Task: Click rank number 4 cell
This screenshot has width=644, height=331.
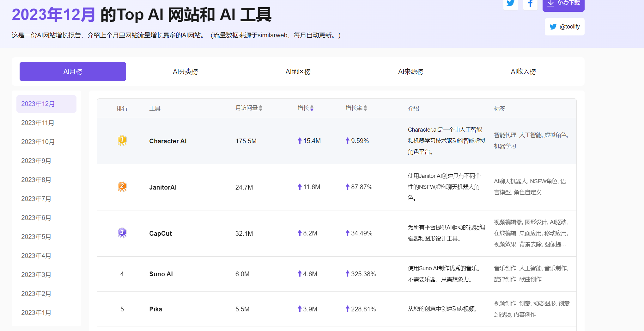Action: [x=122, y=274]
